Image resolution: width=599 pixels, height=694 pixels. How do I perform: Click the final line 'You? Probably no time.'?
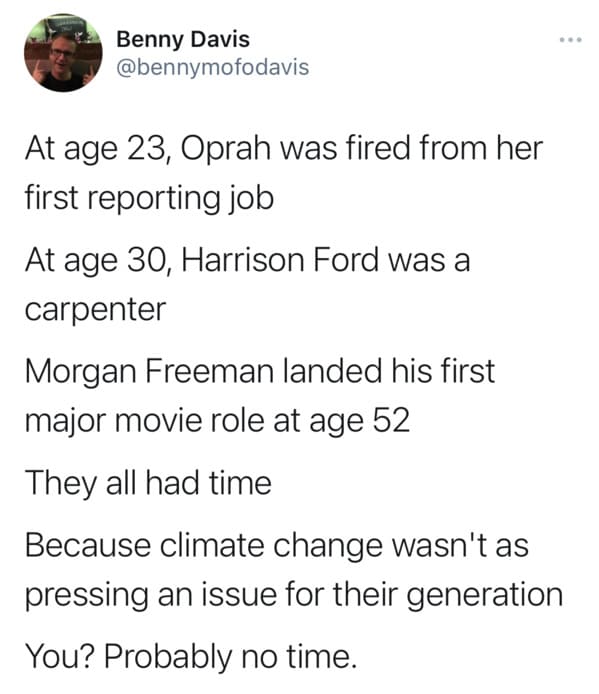point(191,656)
